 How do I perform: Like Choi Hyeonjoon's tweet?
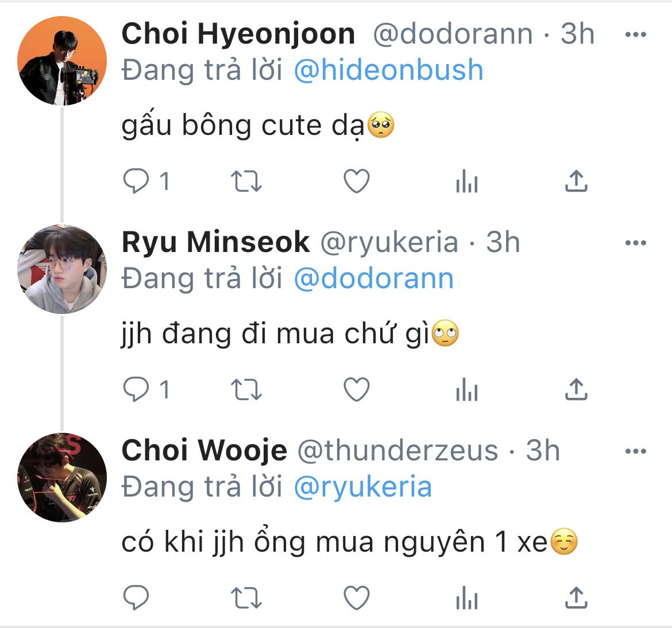tap(356, 182)
